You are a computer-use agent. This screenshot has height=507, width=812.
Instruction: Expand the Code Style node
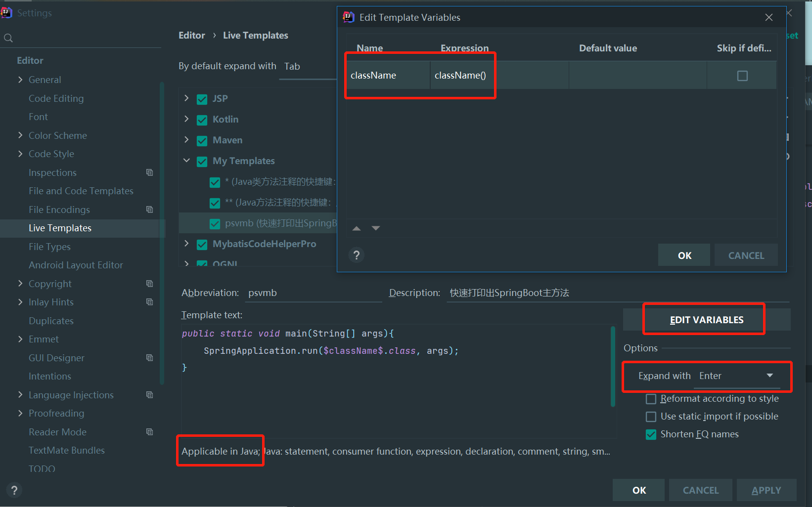click(20, 154)
